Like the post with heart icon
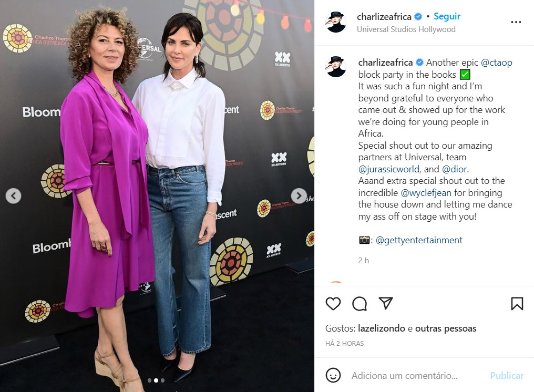This screenshot has height=392, width=534. pyautogui.click(x=333, y=303)
